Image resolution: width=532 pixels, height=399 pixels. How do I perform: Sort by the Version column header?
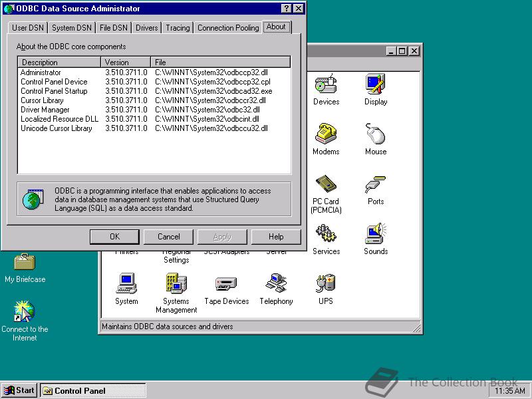pyautogui.click(x=126, y=63)
